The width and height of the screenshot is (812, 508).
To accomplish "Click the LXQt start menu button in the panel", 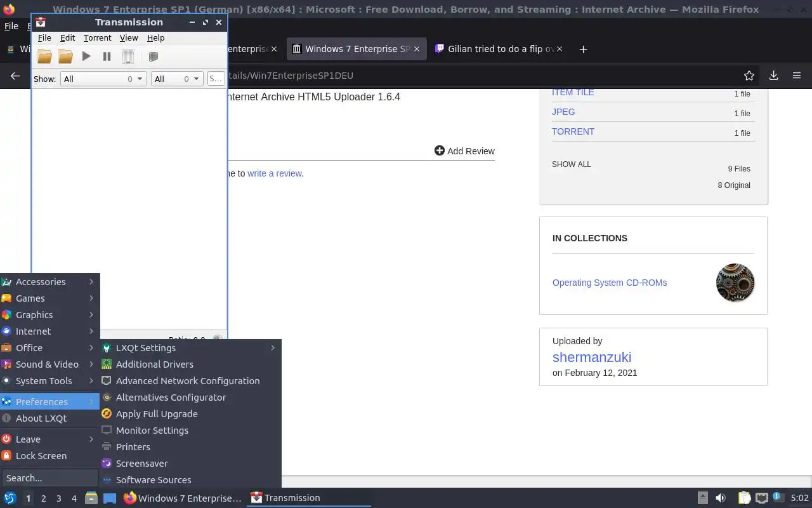I will (10, 498).
